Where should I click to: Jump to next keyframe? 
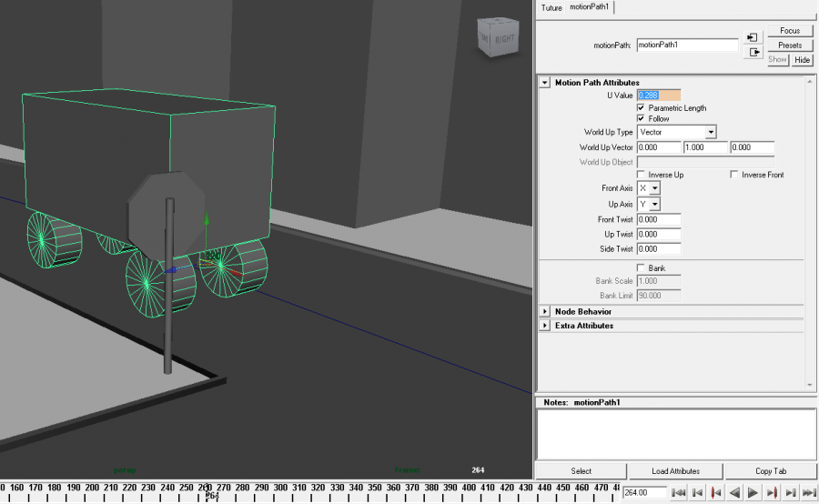click(772, 493)
